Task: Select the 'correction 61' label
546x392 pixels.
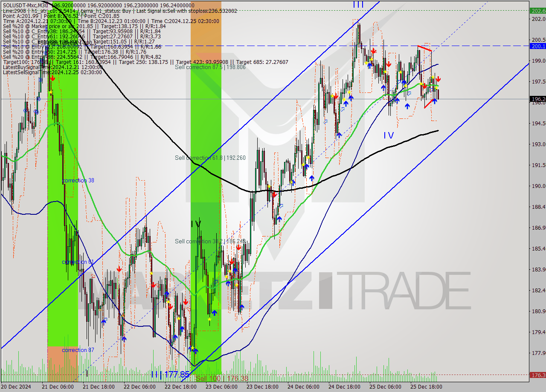Action: tap(78, 262)
